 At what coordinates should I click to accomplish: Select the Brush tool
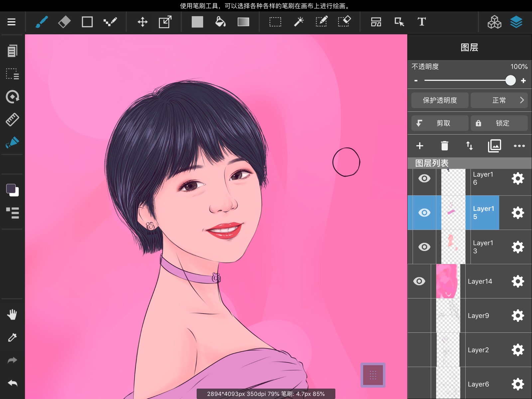[42, 22]
